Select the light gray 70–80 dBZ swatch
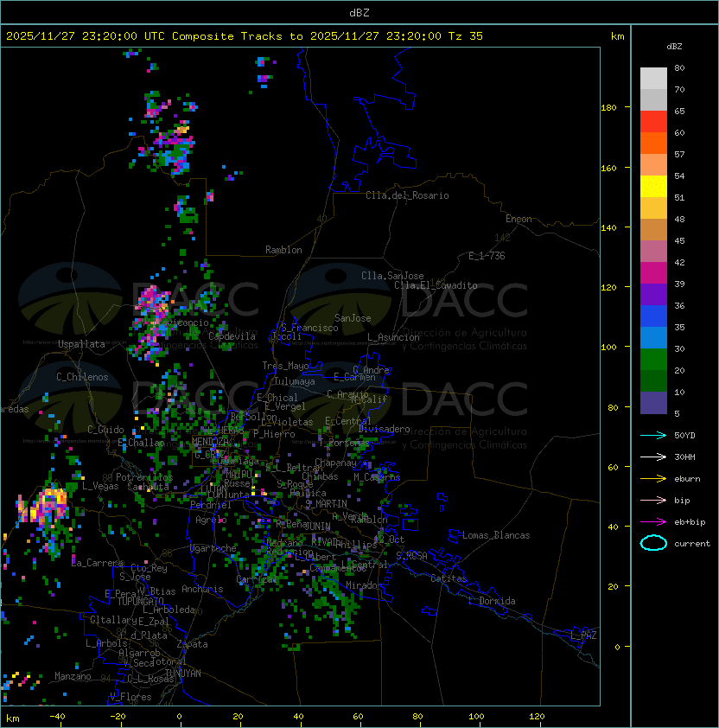 [x=653, y=78]
